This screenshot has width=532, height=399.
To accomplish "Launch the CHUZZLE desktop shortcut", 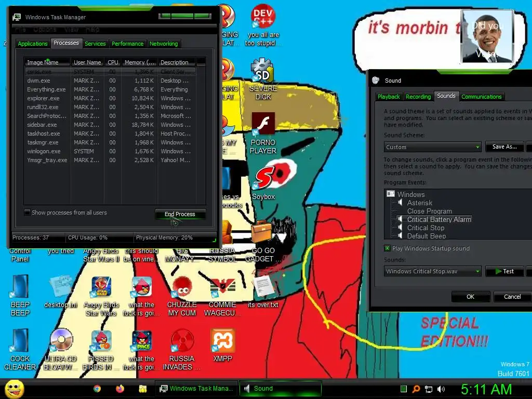I will [x=182, y=286].
